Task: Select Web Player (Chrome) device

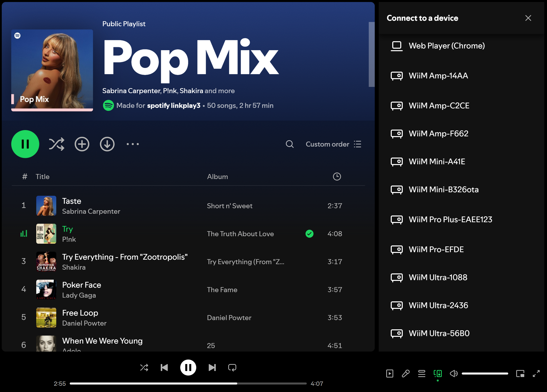Action: click(446, 46)
